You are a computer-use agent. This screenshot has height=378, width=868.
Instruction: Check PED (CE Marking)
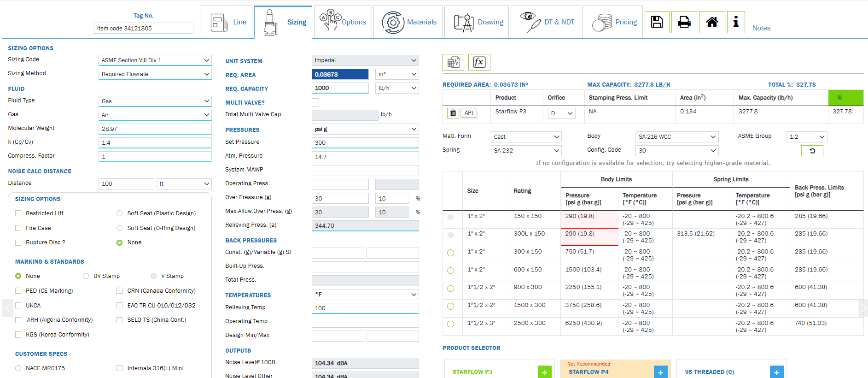click(18, 291)
